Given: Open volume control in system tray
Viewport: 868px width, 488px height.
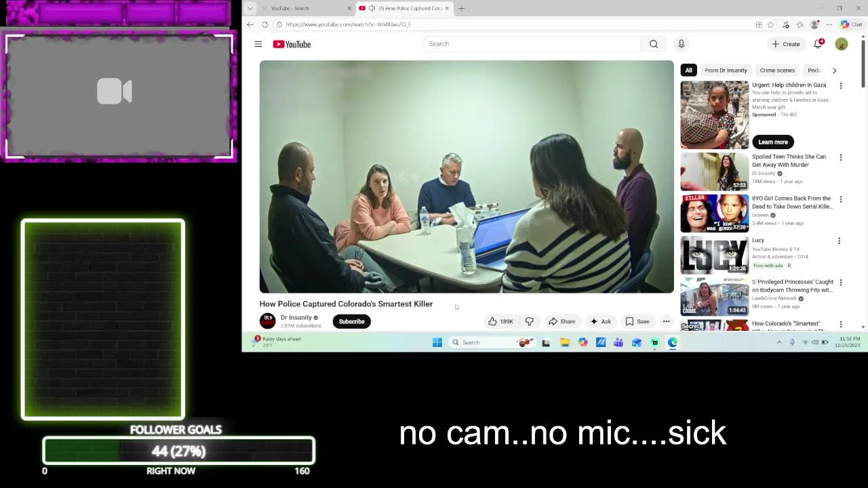Looking at the screenshot, I should click(x=815, y=342).
